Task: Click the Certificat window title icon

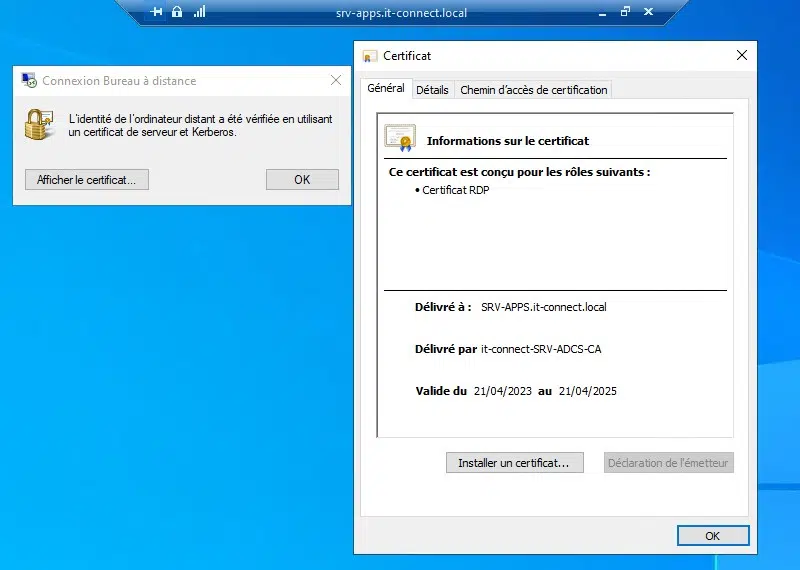Action: pyautogui.click(x=369, y=56)
